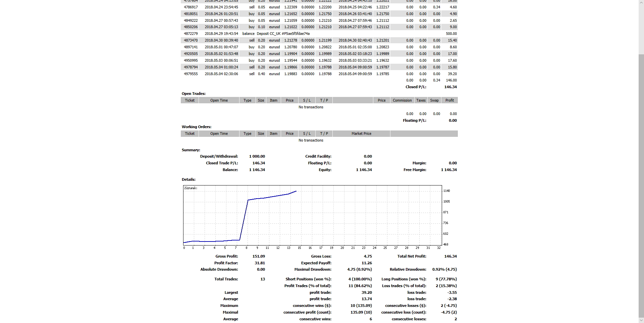Viewport: 644px width, 323px height.
Task: Click ticket number 4978794
Action: (191, 67)
